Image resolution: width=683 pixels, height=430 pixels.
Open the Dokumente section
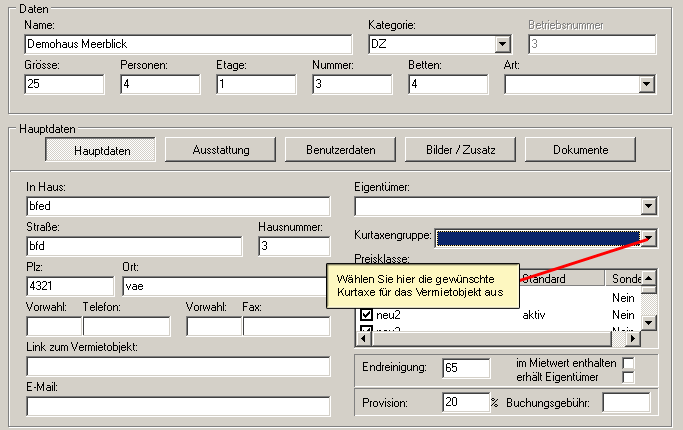[580, 150]
